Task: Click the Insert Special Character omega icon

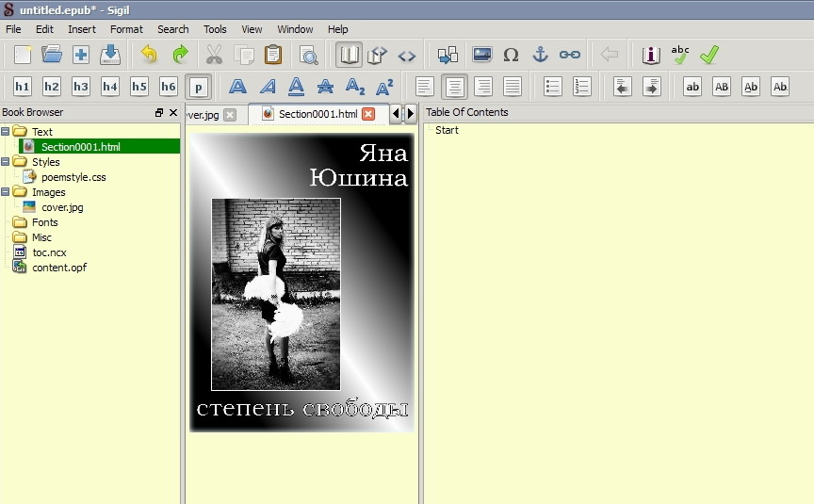Action: point(511,55)
